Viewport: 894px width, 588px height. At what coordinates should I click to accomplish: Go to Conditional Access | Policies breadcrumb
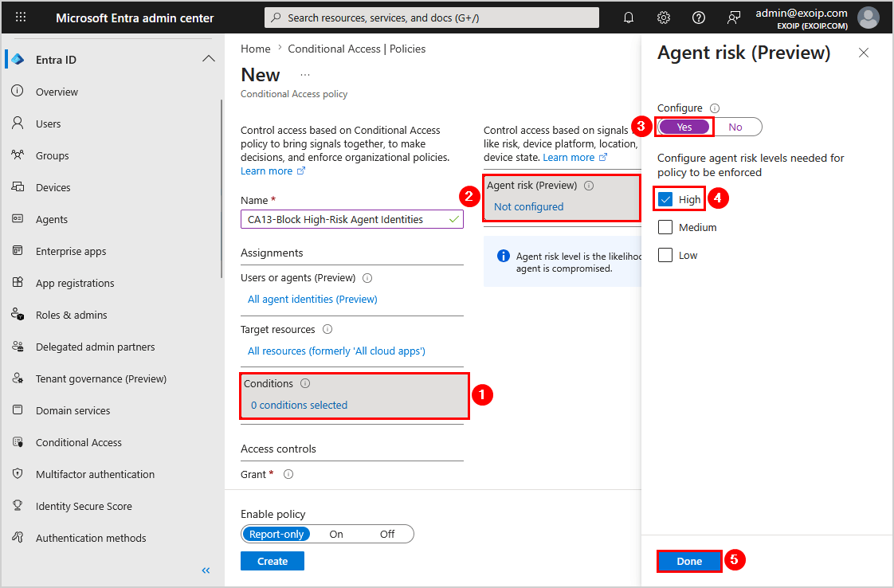(356, 49)
